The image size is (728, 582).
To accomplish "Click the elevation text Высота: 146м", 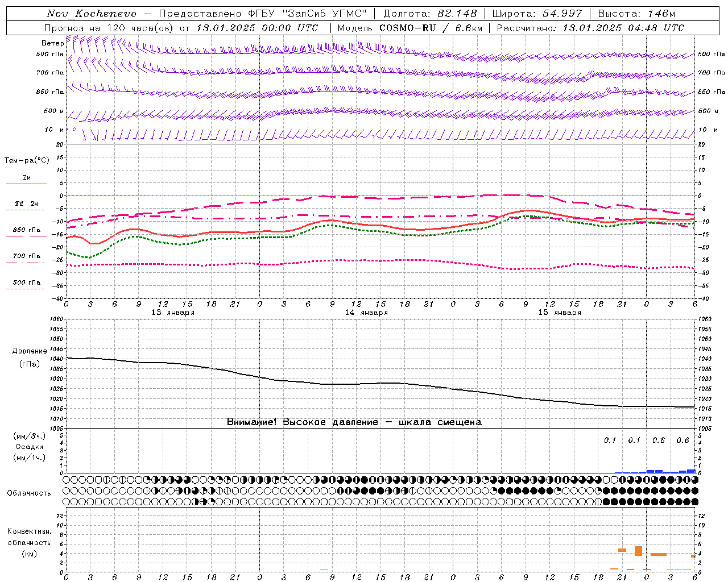I will click(x=636, y=14).
